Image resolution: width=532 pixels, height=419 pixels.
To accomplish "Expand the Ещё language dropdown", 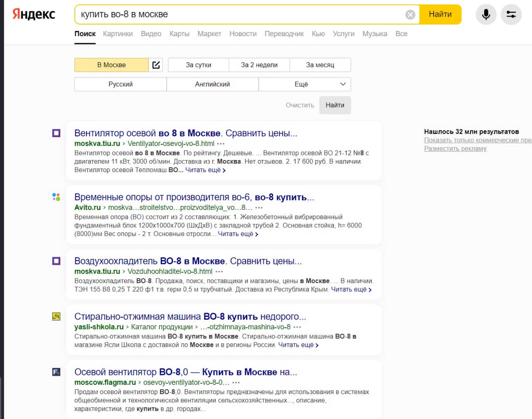I will pyautogui.click(x=305, y=84).
